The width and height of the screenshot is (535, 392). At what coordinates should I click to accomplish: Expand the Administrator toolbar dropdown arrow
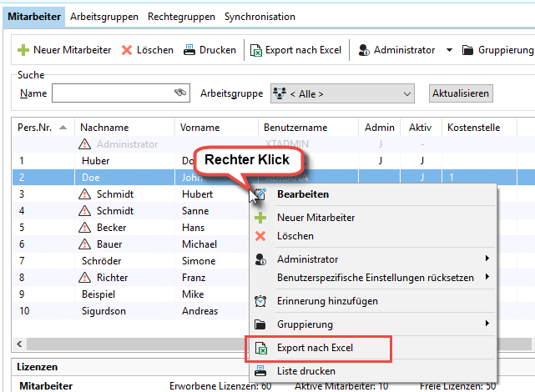point(449,50)
